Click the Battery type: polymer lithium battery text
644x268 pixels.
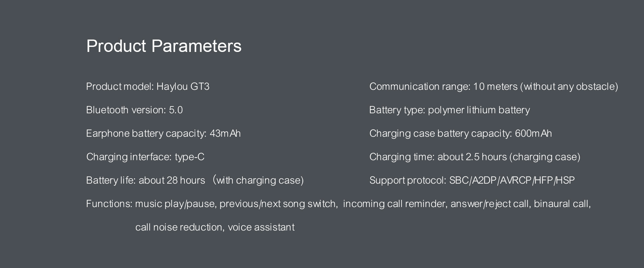click(x=449, y=110)
